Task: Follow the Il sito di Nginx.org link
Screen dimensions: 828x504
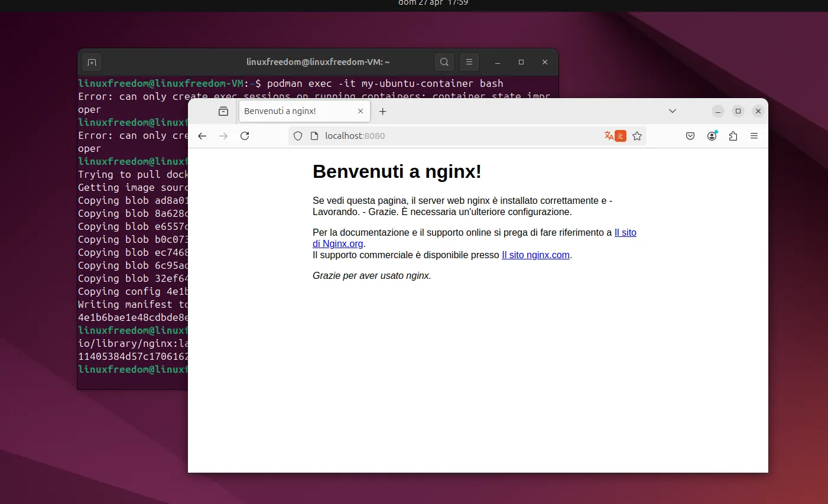Action: click(x=625, y=232)
